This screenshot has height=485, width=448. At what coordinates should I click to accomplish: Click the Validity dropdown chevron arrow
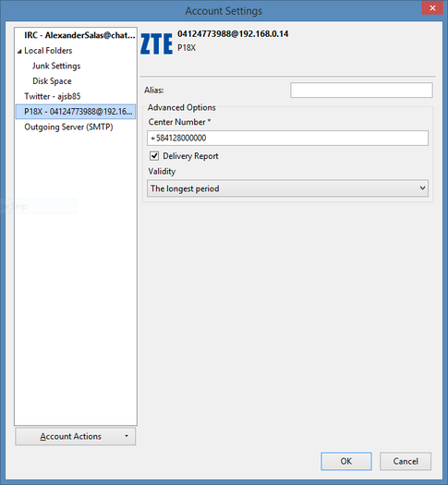(x=422, y=188)
